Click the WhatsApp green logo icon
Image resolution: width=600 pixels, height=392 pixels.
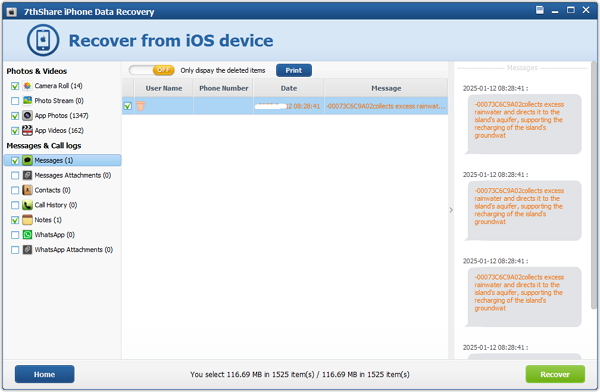(27, 235)
